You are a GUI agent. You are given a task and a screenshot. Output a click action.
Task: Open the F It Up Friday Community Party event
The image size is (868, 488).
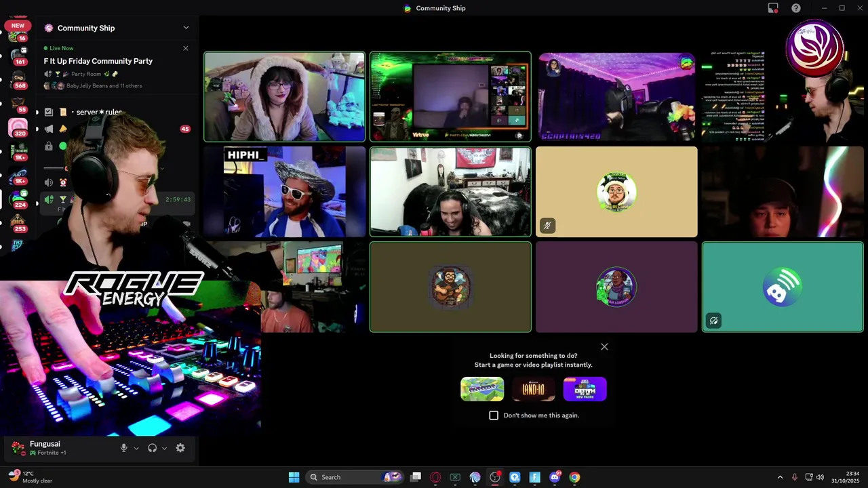[x=98, y=61]
